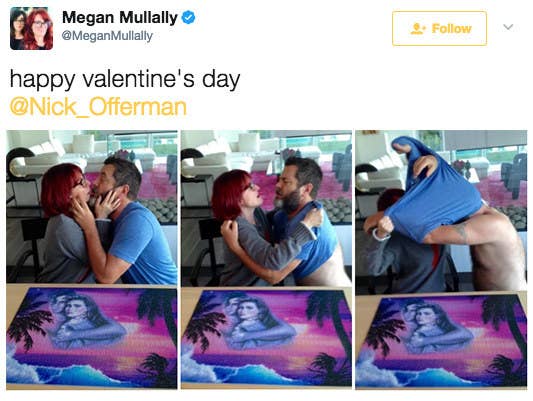Click the raised blue shirt in the third photo
The image size is (533, 401).
point(435,192)
